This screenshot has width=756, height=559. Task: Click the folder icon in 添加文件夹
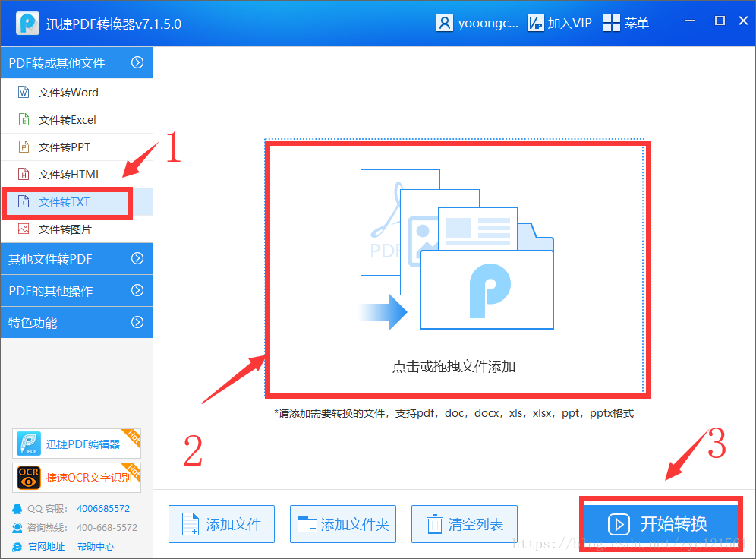[x=307, y=524]
